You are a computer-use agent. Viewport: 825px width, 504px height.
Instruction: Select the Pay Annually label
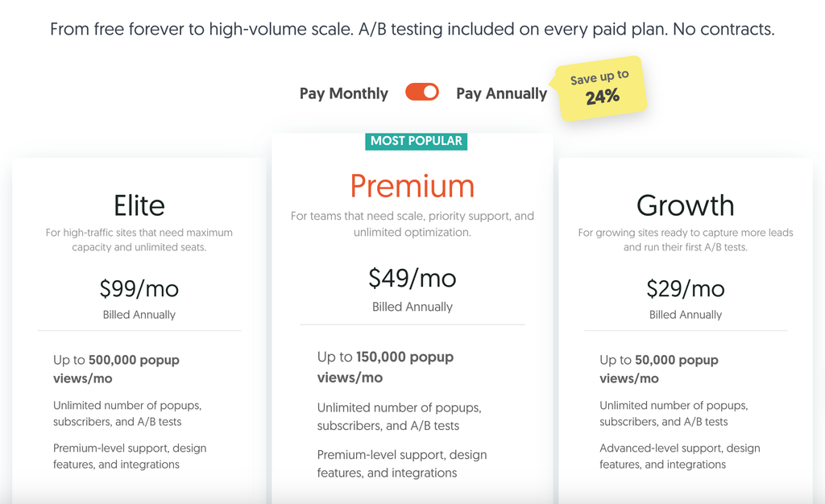[x=501, y=93]
